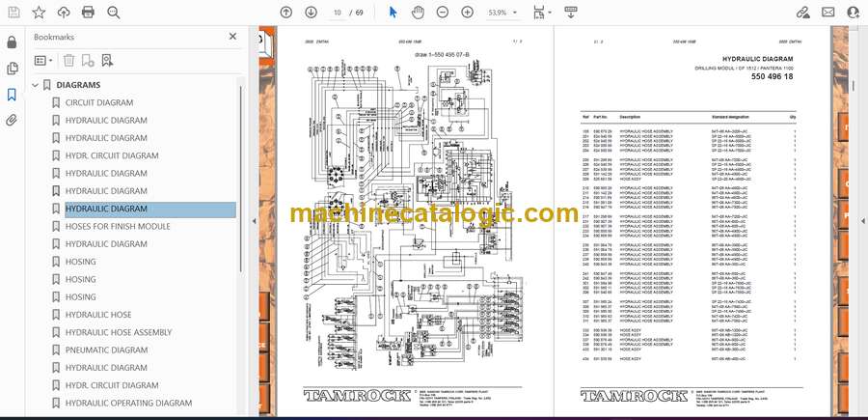The height and width of the screenshot is (420, 868).
Task: Click the read mode keyboard icon
Action: coord(571,13)
